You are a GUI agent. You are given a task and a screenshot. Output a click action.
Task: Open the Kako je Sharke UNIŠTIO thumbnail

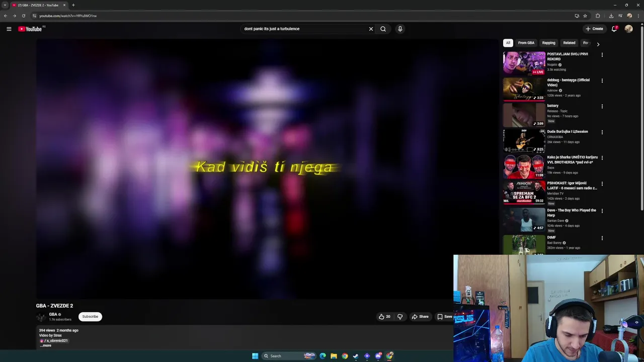pos(524,166)
